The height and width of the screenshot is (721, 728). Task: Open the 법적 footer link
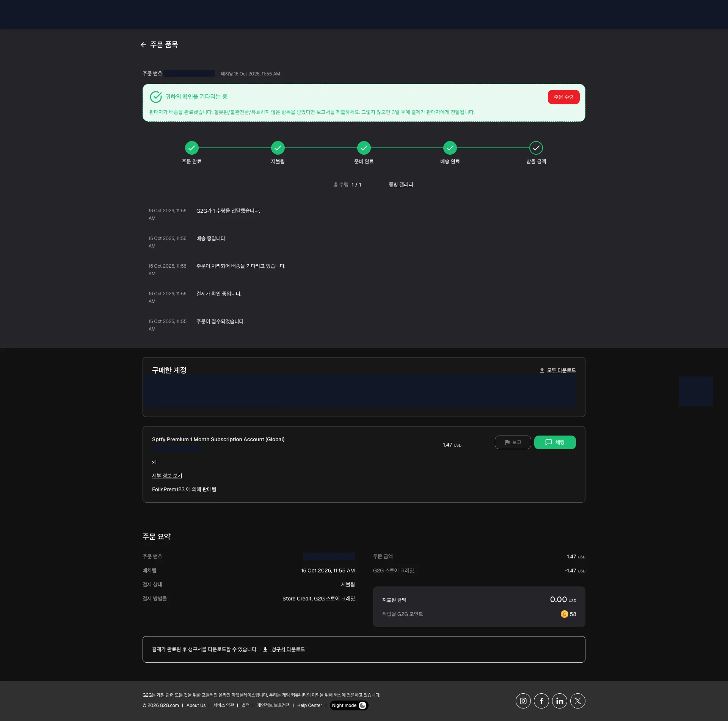point(246,705)
